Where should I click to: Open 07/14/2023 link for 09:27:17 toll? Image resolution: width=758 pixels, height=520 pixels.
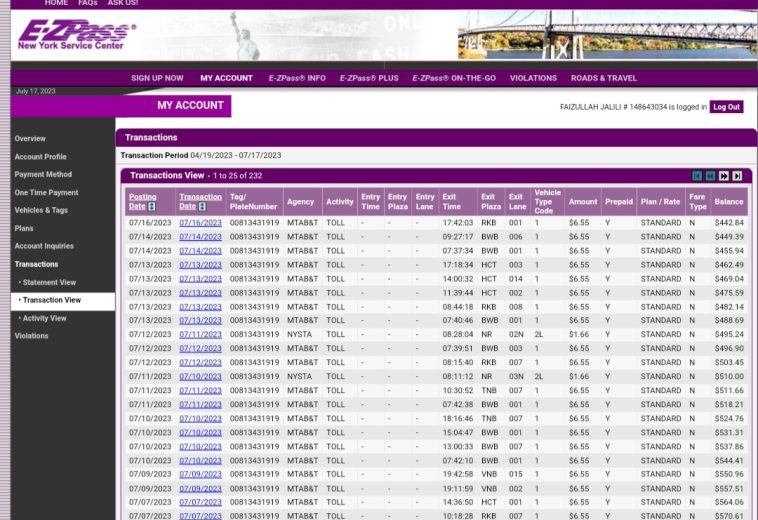(x=200, y=237)
